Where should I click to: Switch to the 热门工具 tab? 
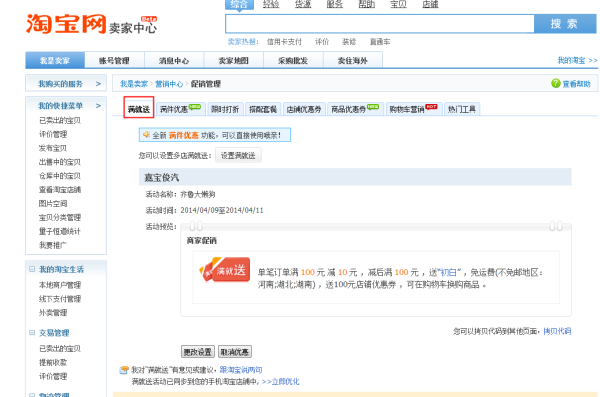[461, 109]
